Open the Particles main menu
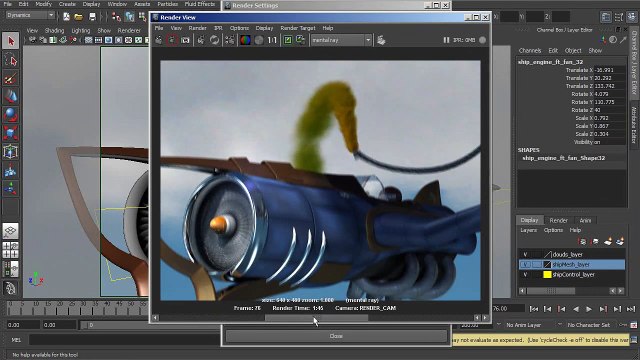 coord(168,4)
